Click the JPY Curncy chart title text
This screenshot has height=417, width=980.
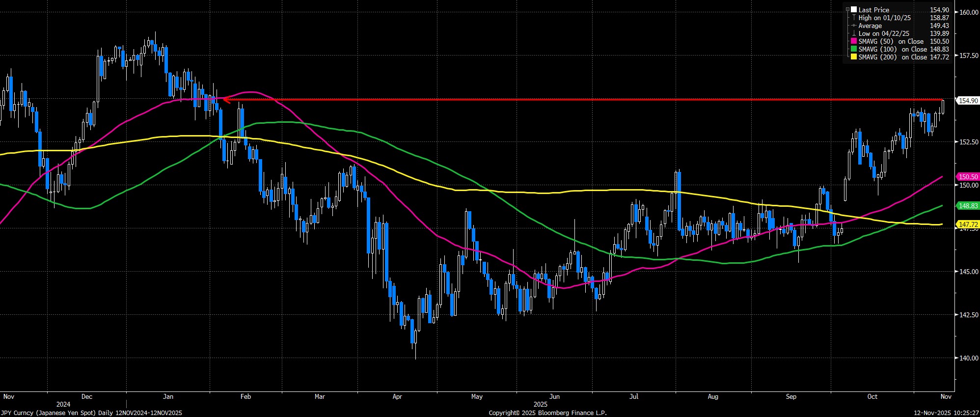pos(91,413)
